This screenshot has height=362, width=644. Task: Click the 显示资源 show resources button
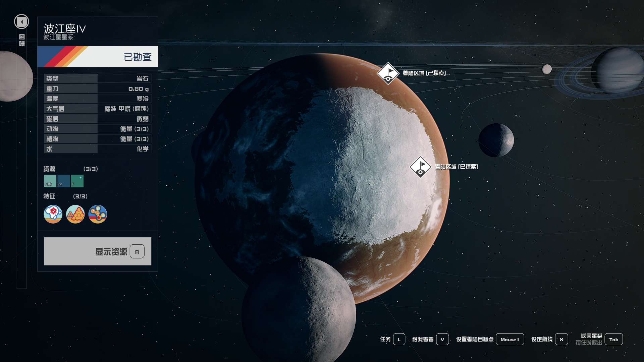point(98,251)
